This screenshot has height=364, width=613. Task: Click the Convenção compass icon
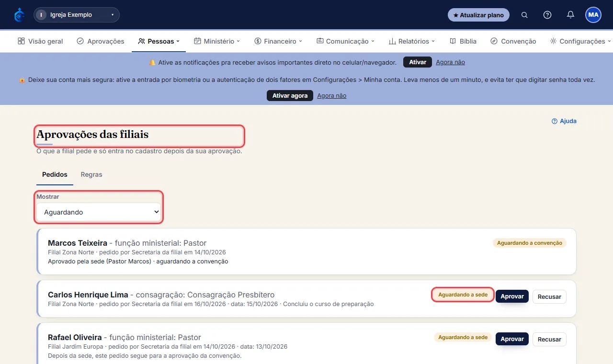coord(494,41)
